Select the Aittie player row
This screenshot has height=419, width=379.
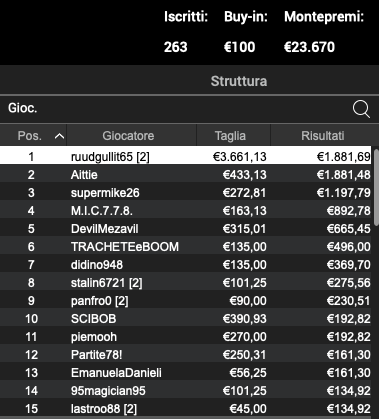pyautogui.click(x=185, y=174)
